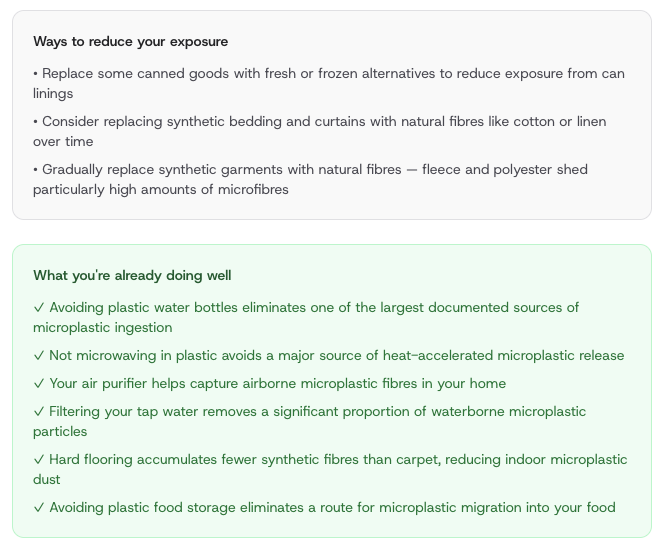The image size is (666, 551).
Task: Click the checkmark beside the air purifier item
Action: pyautogui.click(x=39, y=384)
